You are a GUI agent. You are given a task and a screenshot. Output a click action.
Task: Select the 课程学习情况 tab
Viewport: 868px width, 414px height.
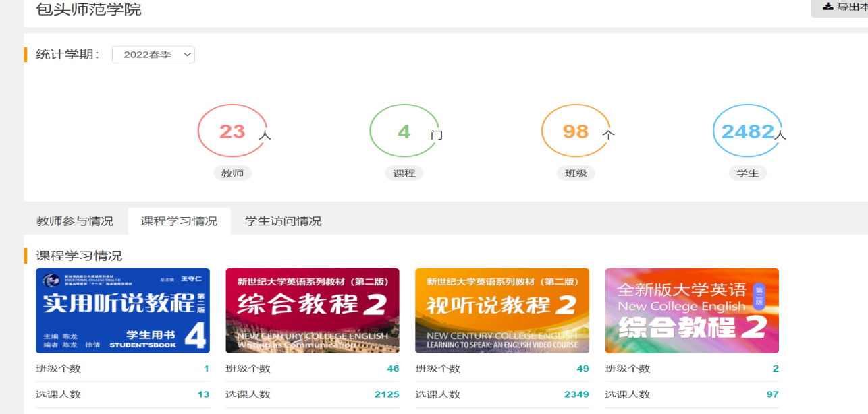point(179,221)
